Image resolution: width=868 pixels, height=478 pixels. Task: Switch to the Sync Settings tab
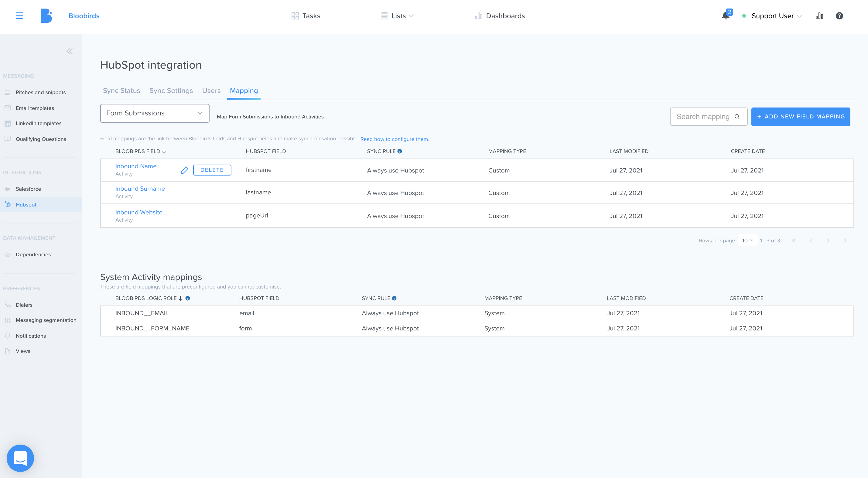(171, 90)
